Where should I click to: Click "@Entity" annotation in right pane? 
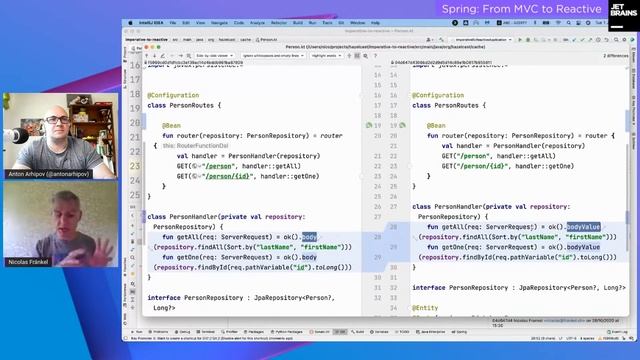click(425, 308)
